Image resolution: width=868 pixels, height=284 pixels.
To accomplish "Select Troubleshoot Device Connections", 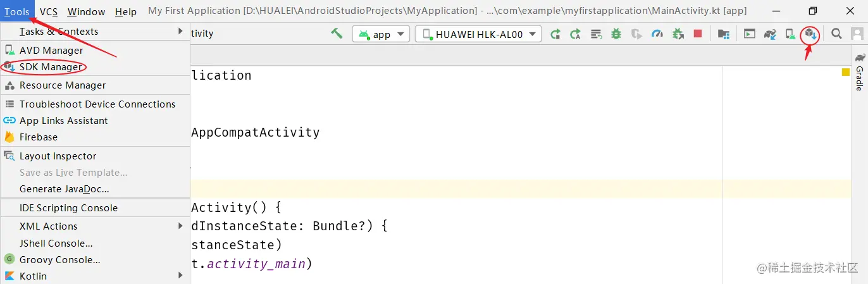I will (95, 104).
